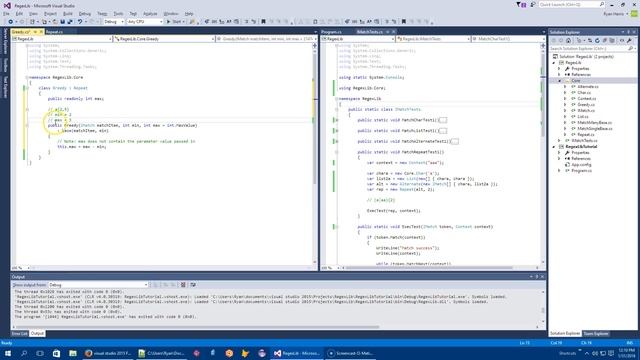
Task: Click the Home icon in Solution Explorer toolbar
Action: click(x=568, y=40)
